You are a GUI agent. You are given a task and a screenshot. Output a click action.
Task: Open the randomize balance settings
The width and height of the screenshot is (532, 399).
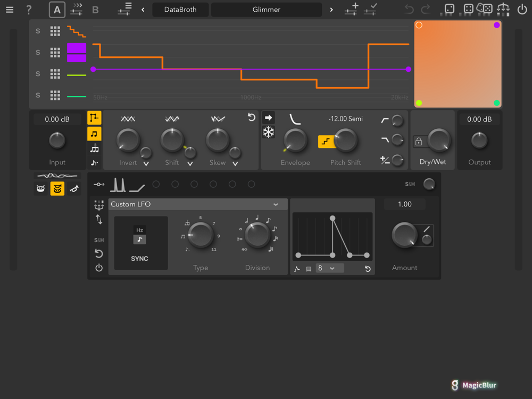503,9
